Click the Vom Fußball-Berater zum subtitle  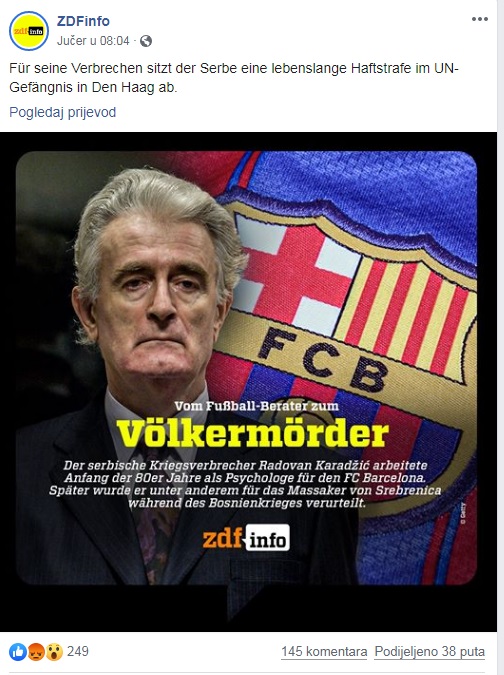[257, 406]
